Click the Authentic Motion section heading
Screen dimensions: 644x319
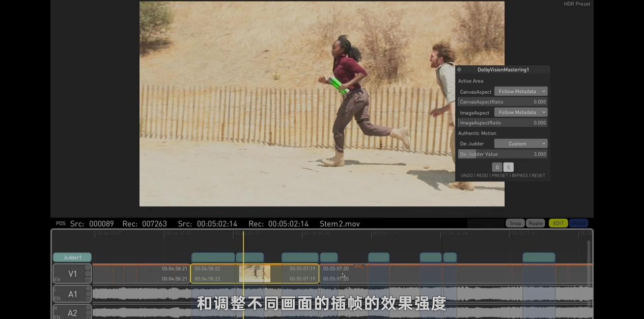coord(477,134)
